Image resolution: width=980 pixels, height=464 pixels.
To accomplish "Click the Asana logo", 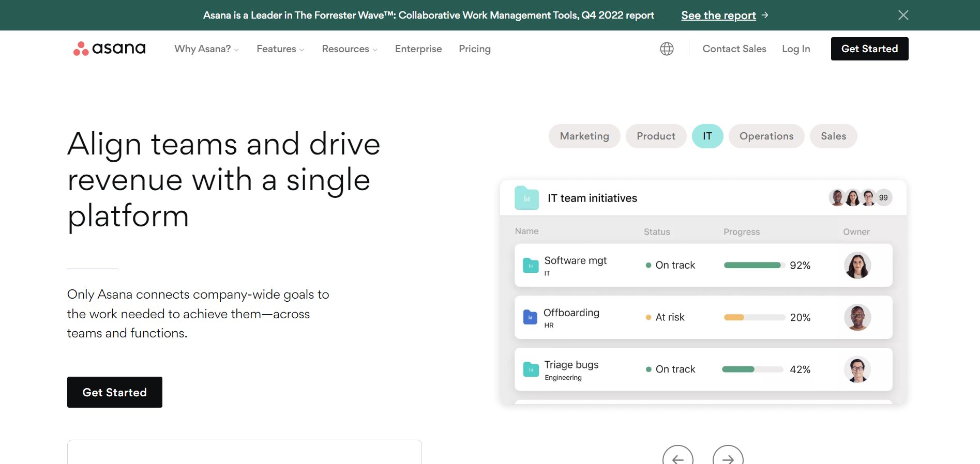I will (109, 49).
